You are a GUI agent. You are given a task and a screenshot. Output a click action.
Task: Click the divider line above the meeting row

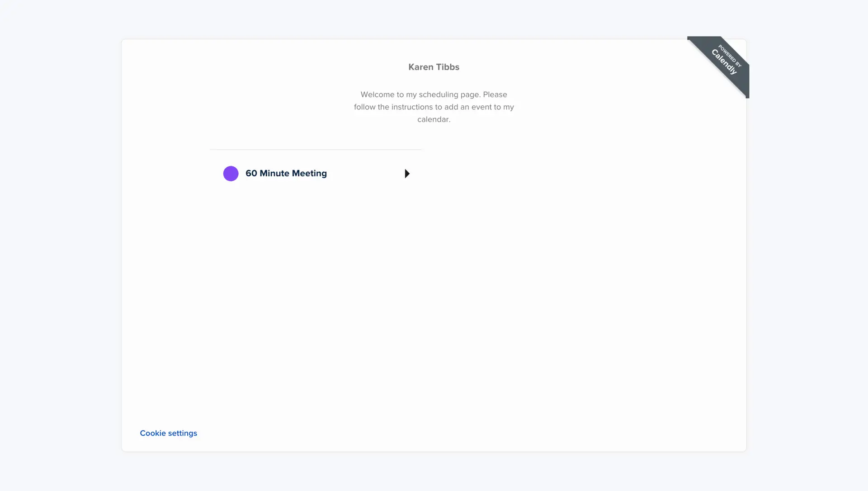pyautogui.click(x=316, y=149)
